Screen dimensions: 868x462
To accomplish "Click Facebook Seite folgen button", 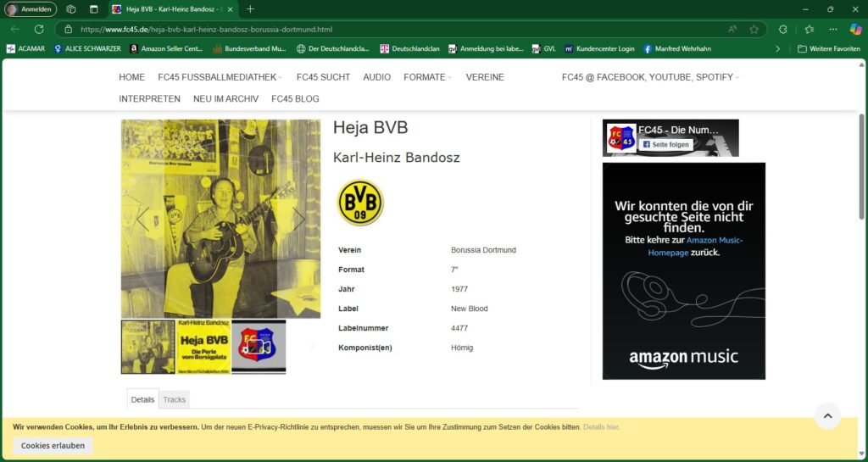I will tap(666, 144).
